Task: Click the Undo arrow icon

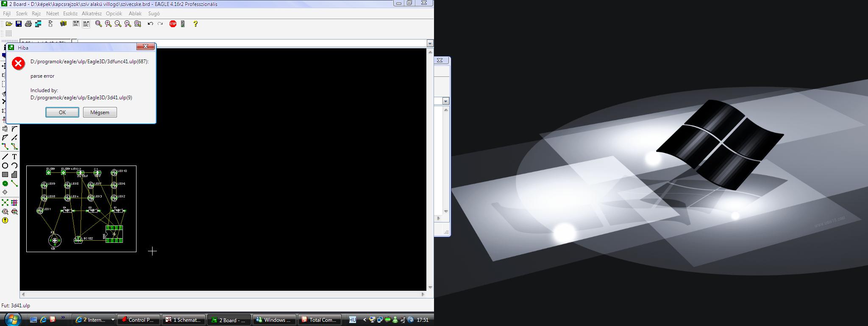Action: pos(150,24)
